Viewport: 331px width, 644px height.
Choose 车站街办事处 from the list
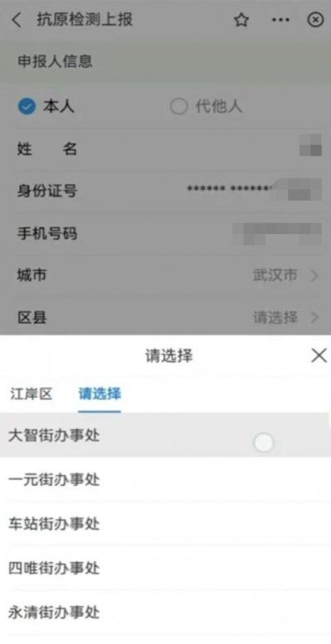tap(165, 524)
